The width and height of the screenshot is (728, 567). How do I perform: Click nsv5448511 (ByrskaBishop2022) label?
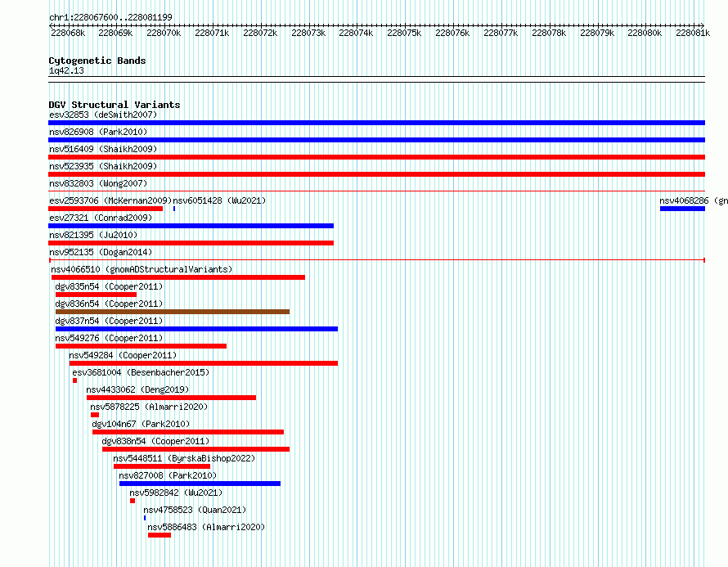(x=184, y=458)
